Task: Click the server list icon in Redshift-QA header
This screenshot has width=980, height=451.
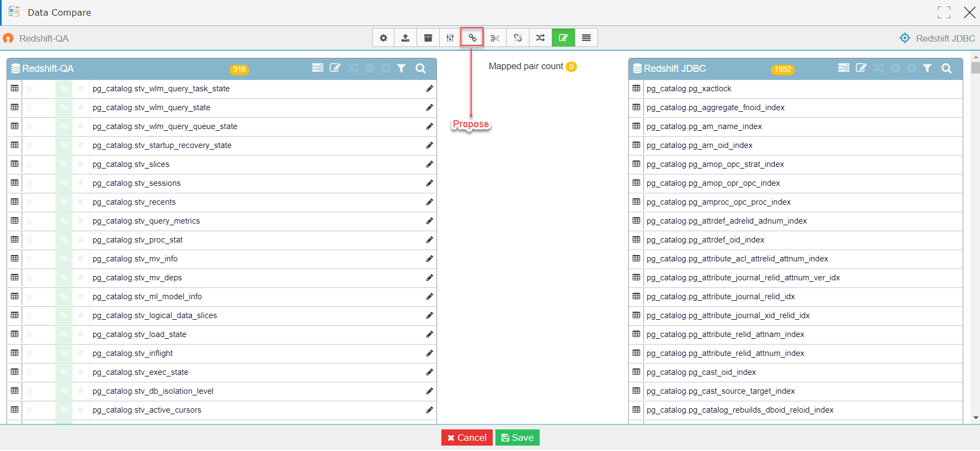Action: click(x=318, y=68)
